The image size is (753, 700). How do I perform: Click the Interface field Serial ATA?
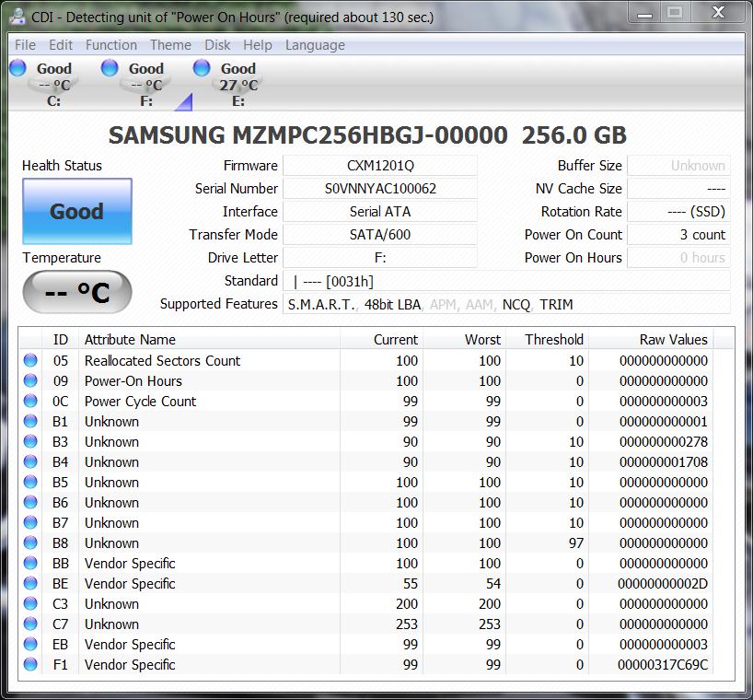pos(380,212)
